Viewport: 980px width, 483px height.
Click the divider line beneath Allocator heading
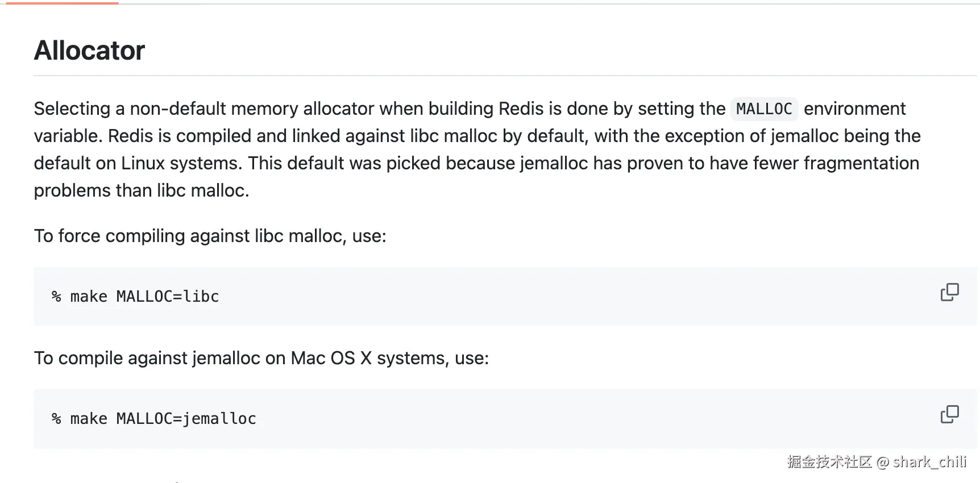[x=505, y=76]
